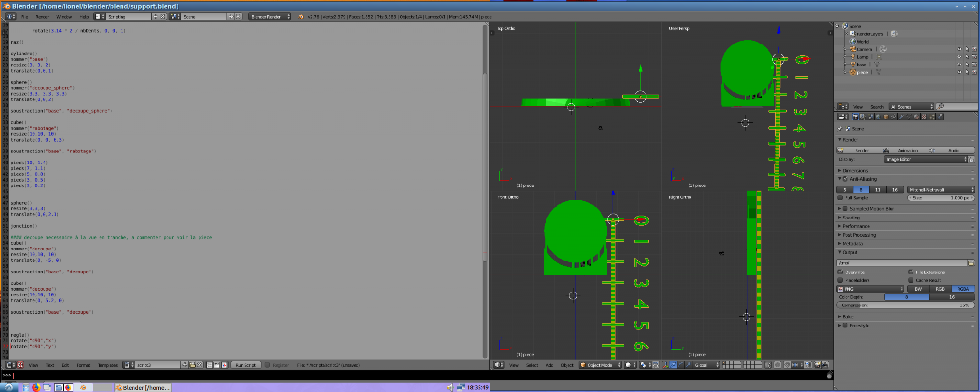Open the PNG file format dropdown

pos(870,289)
